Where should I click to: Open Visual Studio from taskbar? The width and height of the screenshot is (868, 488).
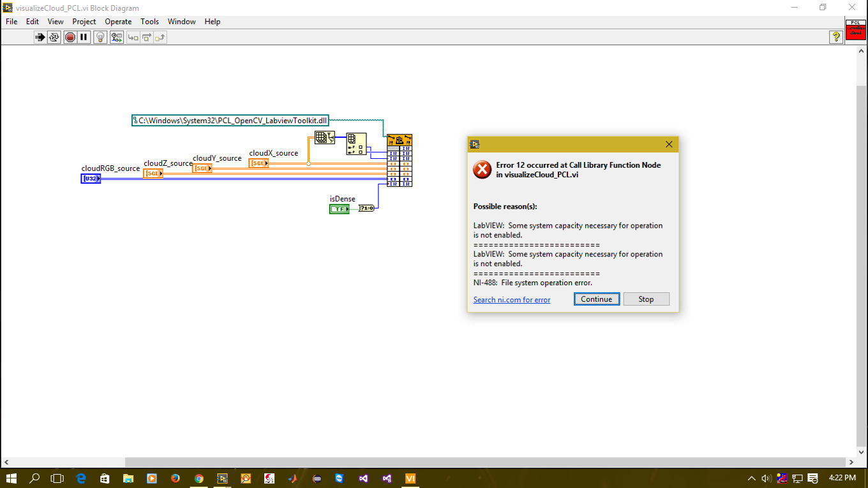(x=363, y=478)
